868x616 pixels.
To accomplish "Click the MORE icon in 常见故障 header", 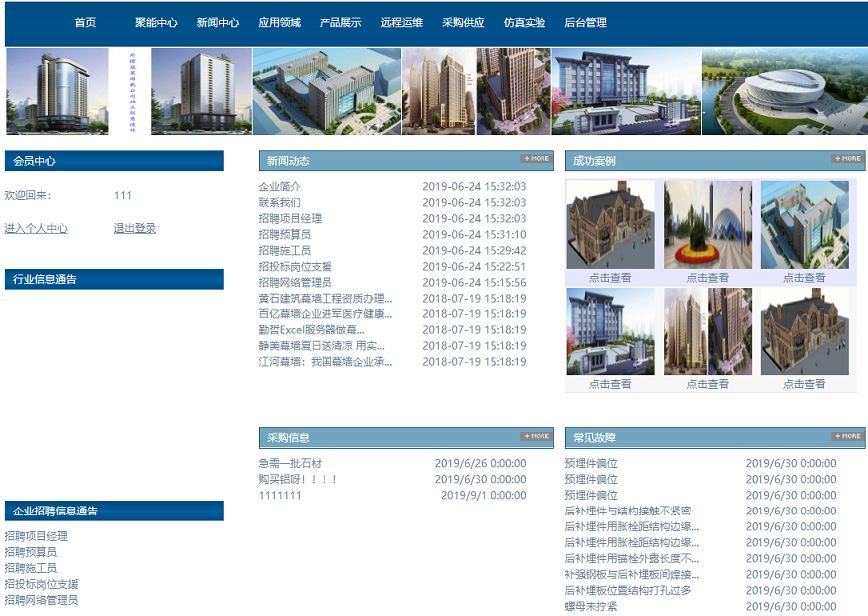I will click(847, 436).
